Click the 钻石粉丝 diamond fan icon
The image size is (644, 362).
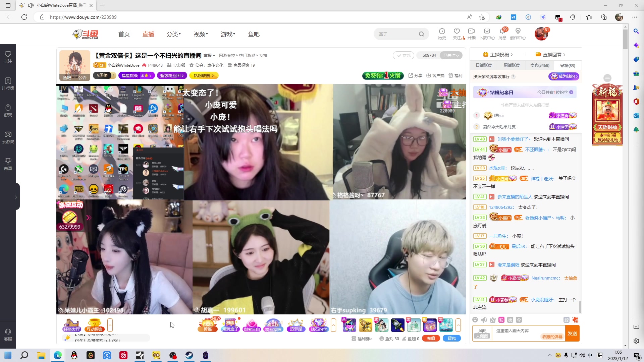click(318, 324)
